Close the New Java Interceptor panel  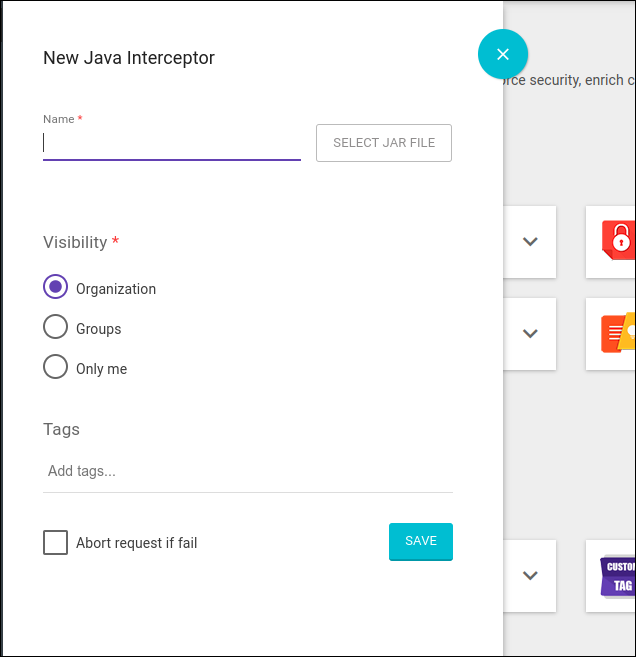point(502,54)
